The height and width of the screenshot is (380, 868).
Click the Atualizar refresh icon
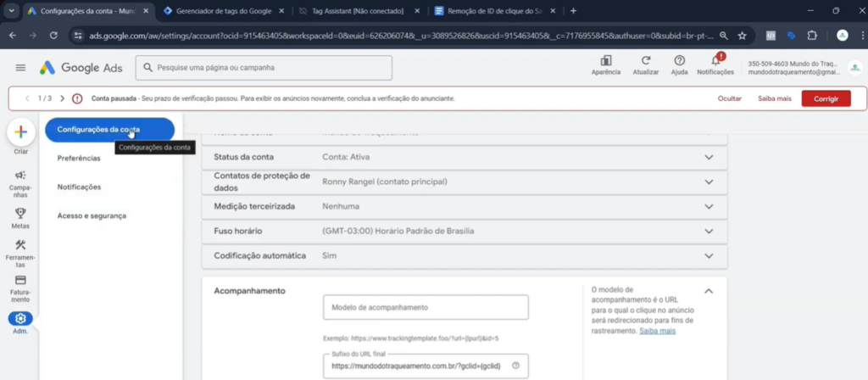(x=646, y=61)
